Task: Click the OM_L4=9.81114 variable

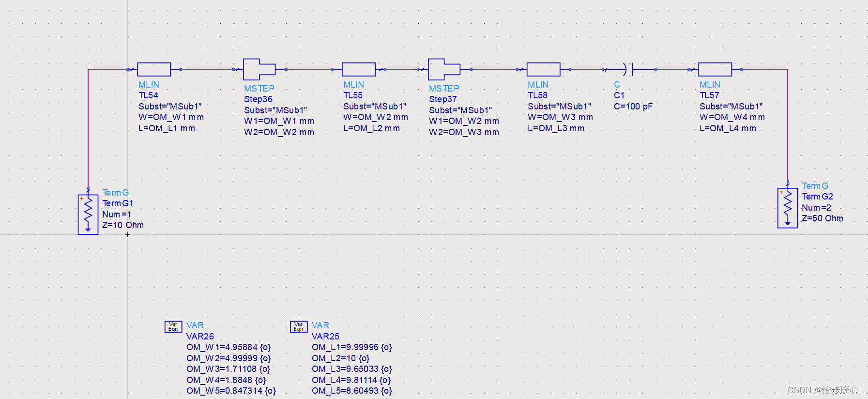Action: tap(351, 380)
